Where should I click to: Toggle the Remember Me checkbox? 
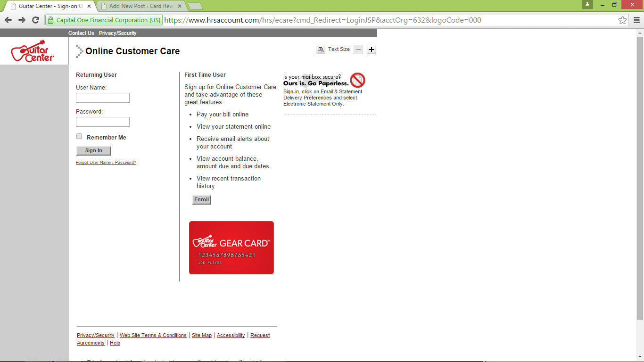point(79,137)
